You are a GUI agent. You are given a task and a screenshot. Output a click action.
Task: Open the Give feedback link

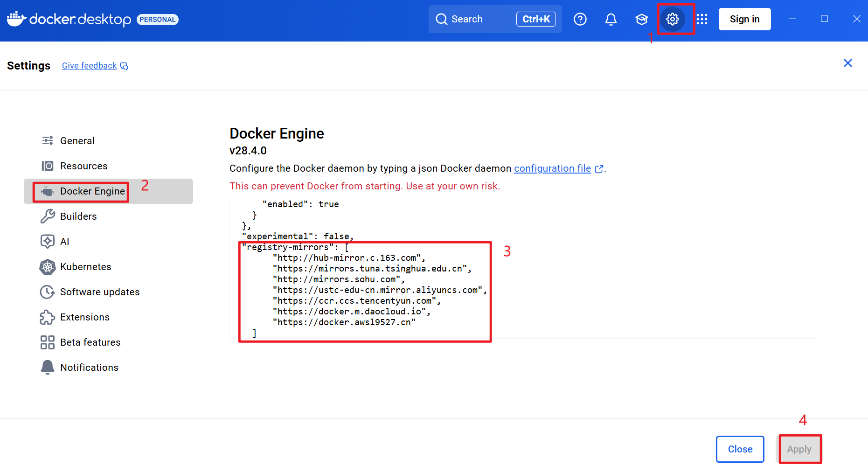pos(89,66)
